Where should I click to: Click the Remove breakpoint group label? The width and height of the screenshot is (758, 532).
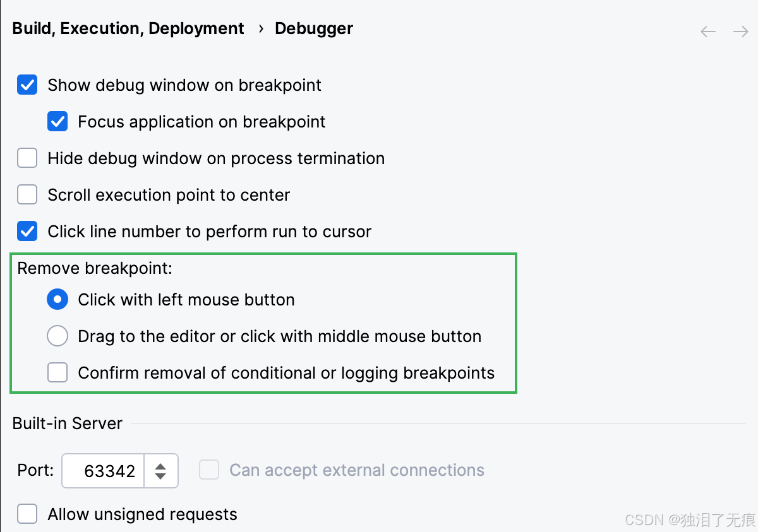(x=95, y=268)
